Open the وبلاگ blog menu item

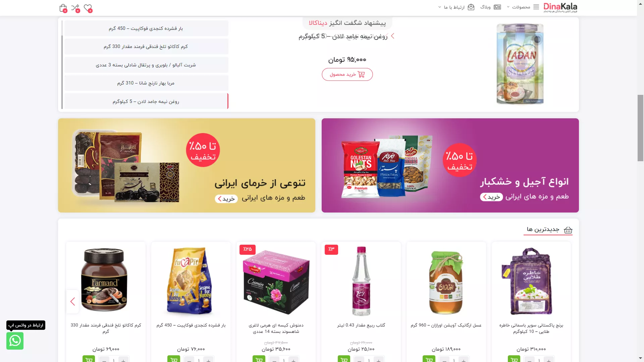click(490, 7)
